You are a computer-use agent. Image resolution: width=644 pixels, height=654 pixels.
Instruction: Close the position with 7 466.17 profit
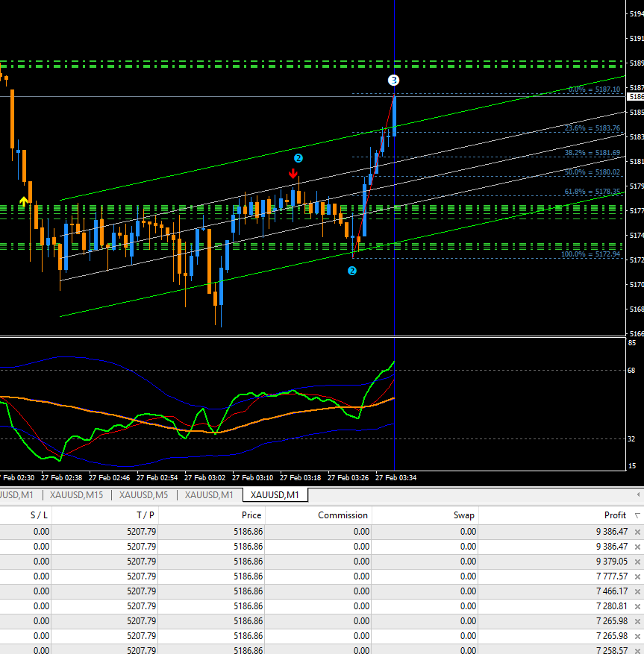click(637, 591)
